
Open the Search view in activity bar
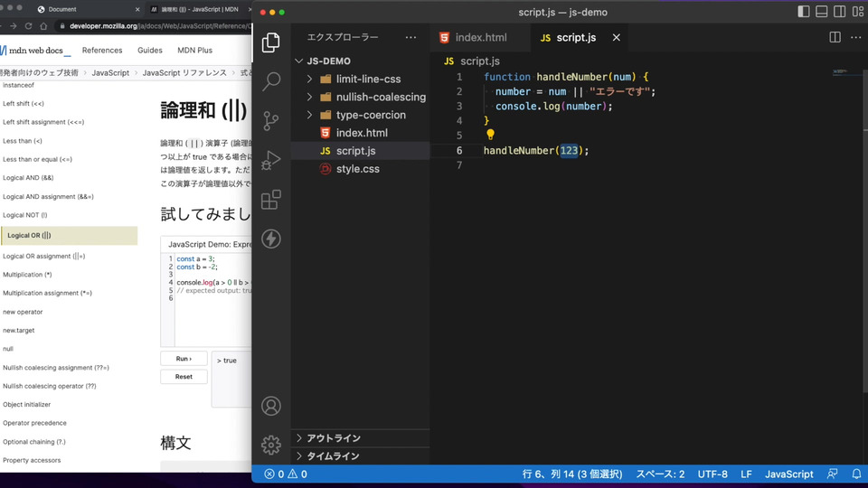(270, 81)
